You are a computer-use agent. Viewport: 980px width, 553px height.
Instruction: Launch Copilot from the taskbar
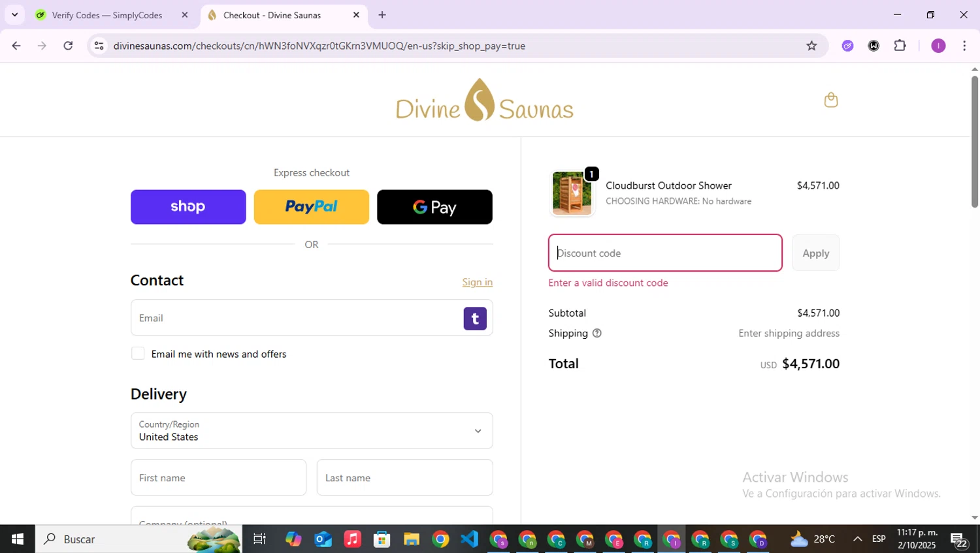point(293,539)
